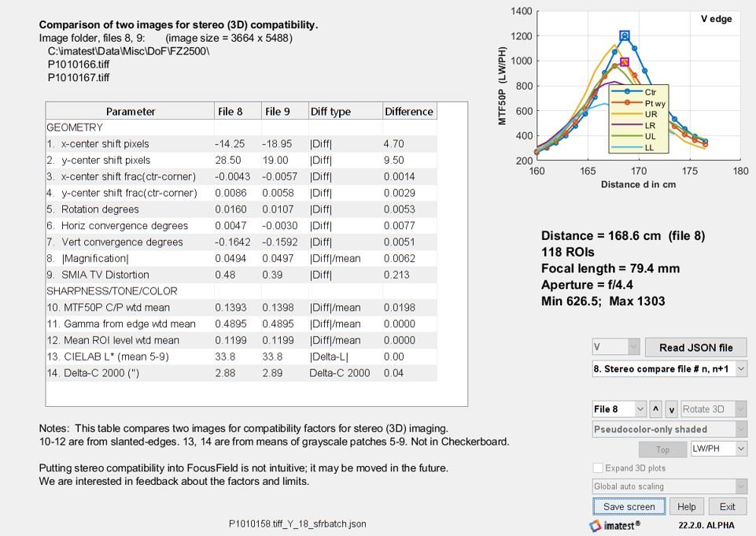Click the Exit button

click(727, 507)
